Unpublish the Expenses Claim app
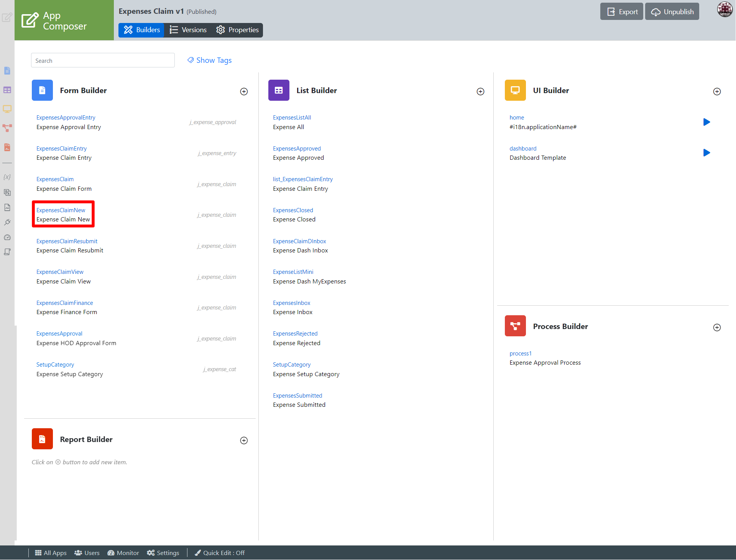Viewport: 736px width, 560px height. (672, 12)
